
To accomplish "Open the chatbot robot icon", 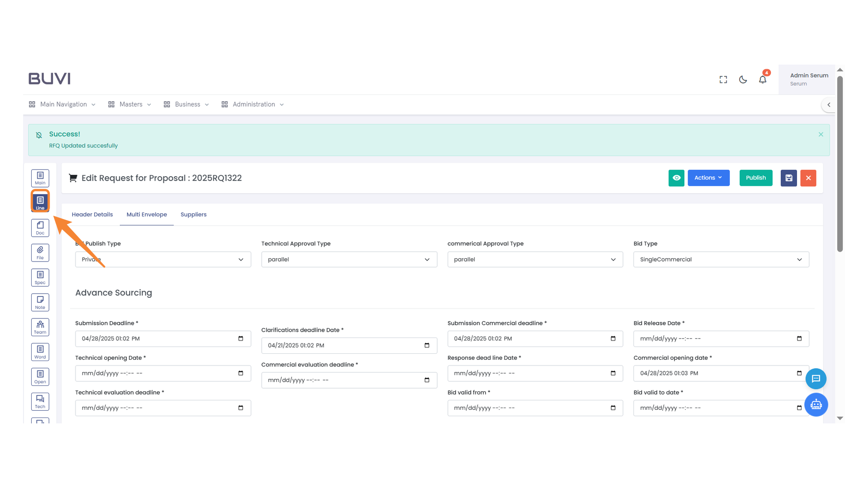I will [x=816, y=404].
